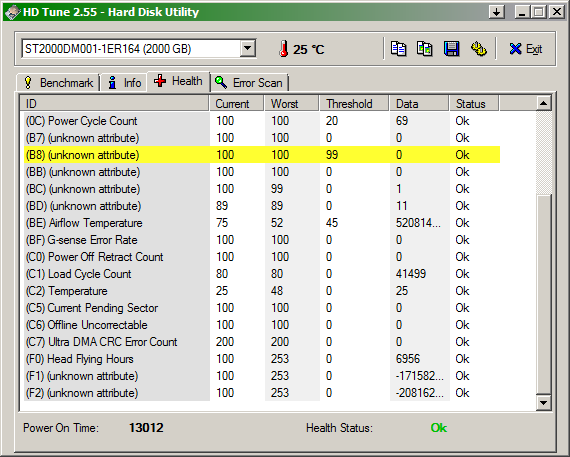Click the thermometer temperature icon
Screen dimensions: 570x457
(x=284, y=49)
